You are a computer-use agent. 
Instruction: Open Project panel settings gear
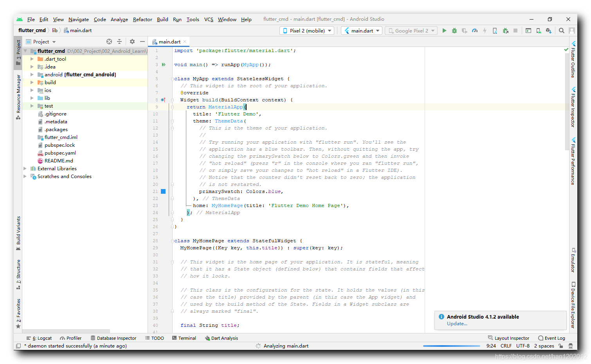tap(132, 41)
